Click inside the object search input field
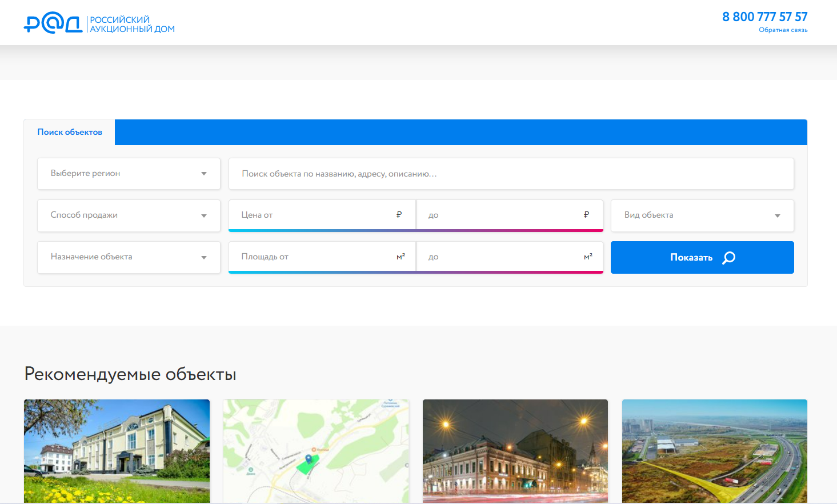This screenshot has width=837, height=504. 511,173
